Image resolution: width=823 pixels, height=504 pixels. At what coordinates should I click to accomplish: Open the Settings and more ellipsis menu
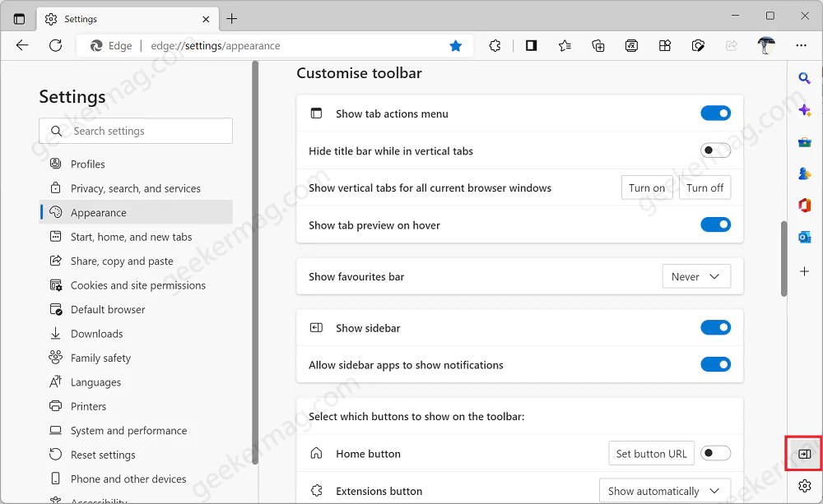point(802,46)
